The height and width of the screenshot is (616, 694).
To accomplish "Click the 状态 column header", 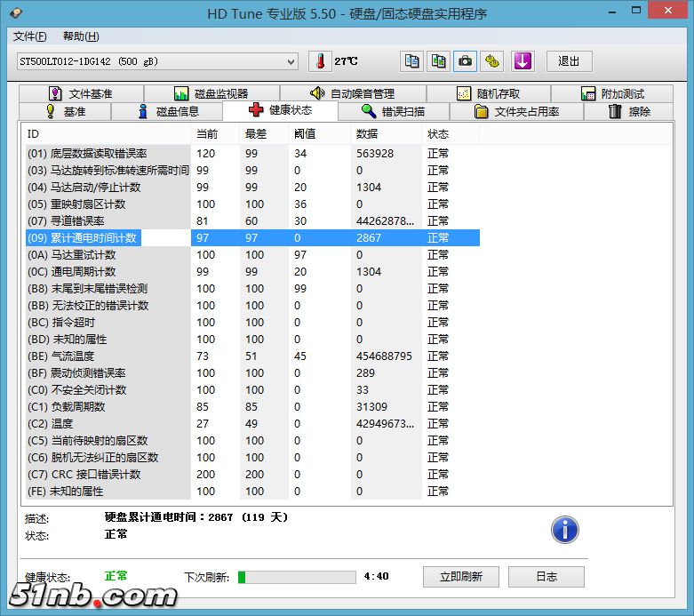I will (451, 133).
